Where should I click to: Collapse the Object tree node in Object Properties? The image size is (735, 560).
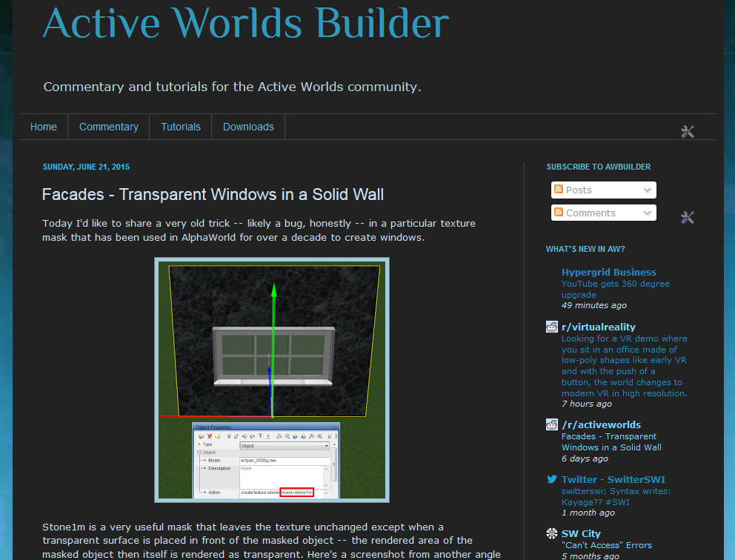click(x=200, y=451)
